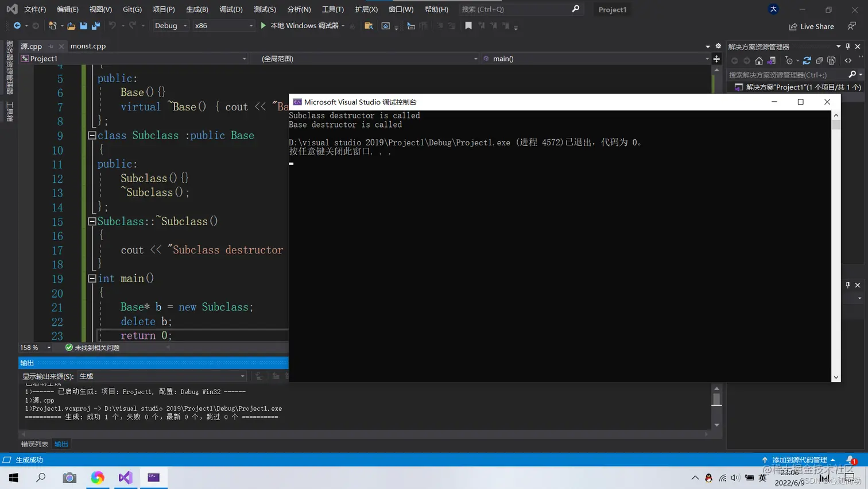The image size is (868, 489).
Task: Open the find-in-files folder search icon
Action: coord(369,26)
